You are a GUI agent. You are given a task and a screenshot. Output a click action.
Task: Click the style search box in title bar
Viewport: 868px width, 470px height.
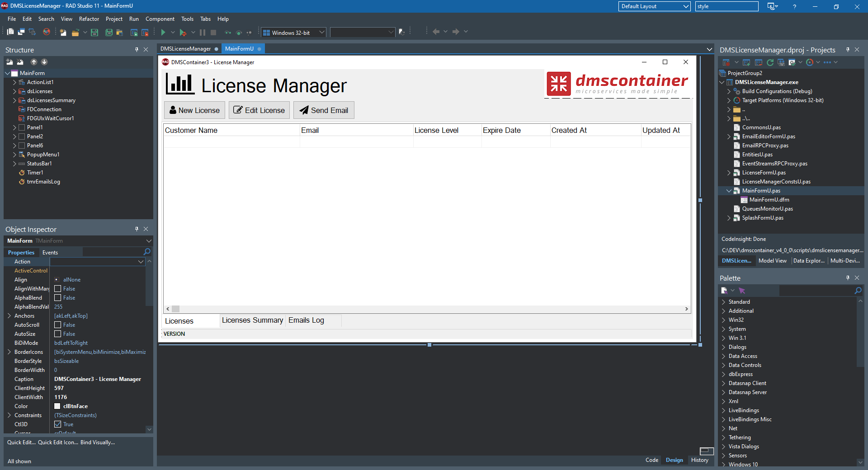click(726, 6)
